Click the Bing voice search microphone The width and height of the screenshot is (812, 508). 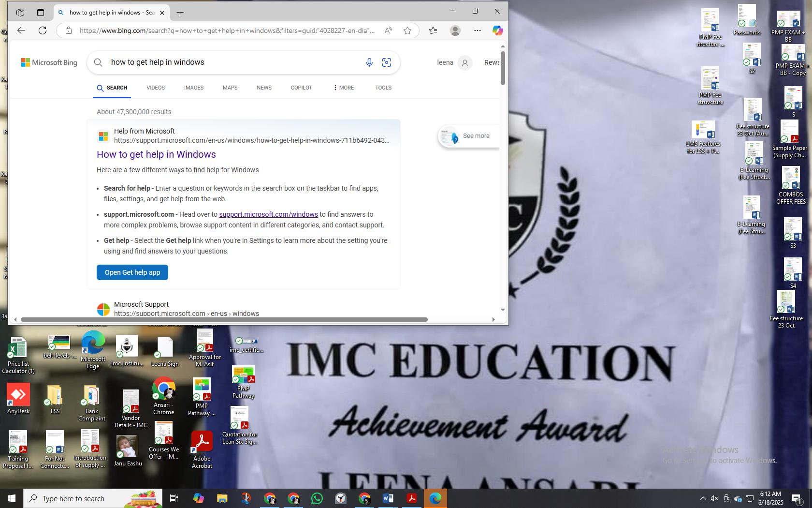point(369,62)
